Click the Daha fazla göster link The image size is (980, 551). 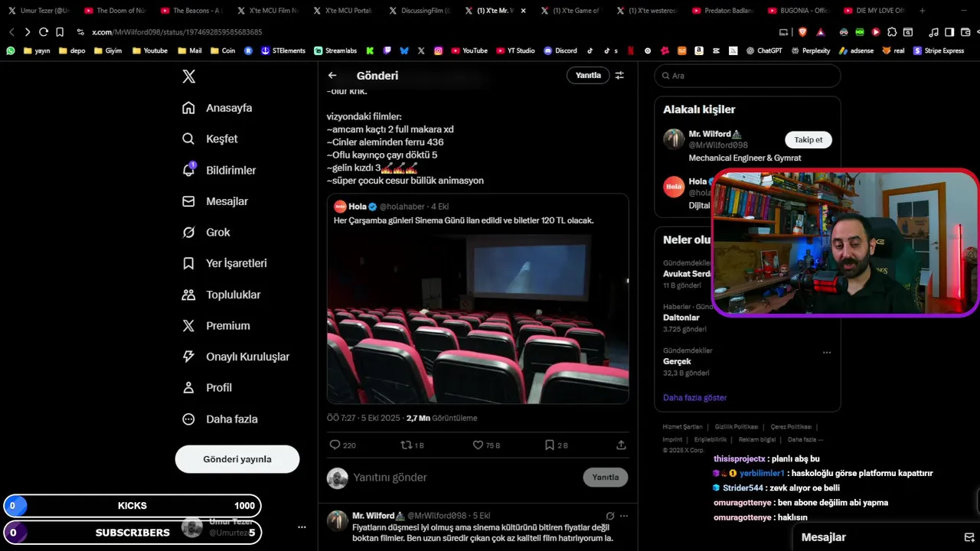point(694,398)
